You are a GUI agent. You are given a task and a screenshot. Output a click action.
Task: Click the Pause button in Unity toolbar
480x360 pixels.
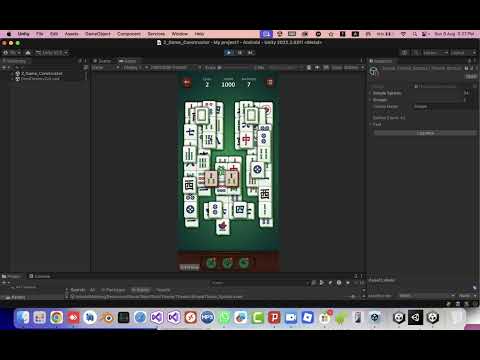[240, 53]
